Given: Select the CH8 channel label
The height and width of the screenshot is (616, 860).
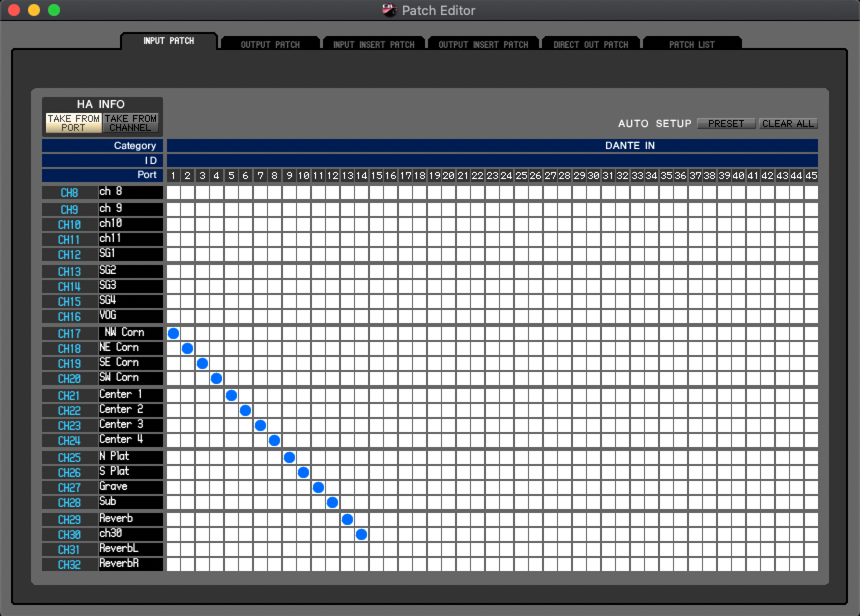Looking at the screenshot, I should click(69, 192).
